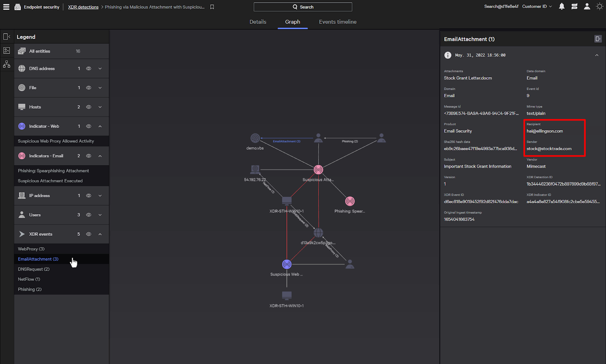
Task: Click the recipient hal@ellingson.com value
Action: [545, 131]
